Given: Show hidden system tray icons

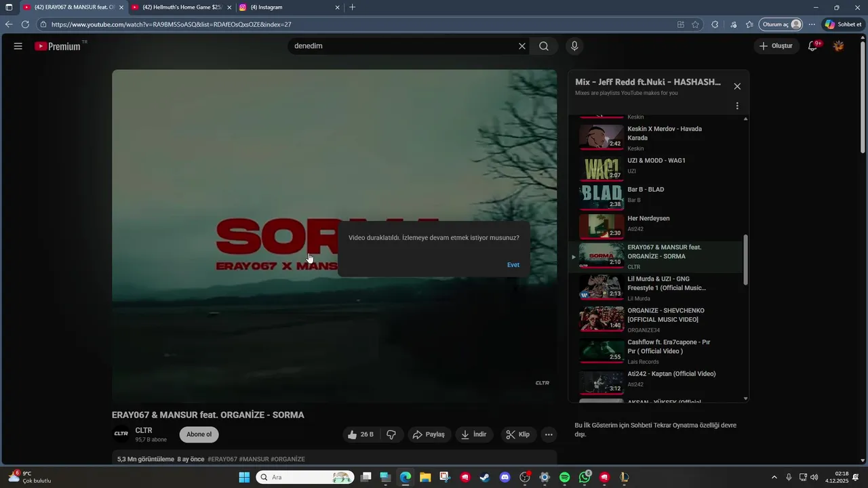Looking at the screenshot, I should 774,477.
